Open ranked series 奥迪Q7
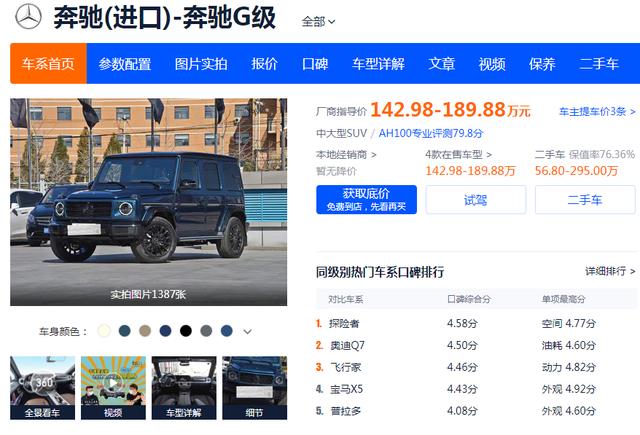The width and height of the screenshot is (640, 435). click(347, 346)
